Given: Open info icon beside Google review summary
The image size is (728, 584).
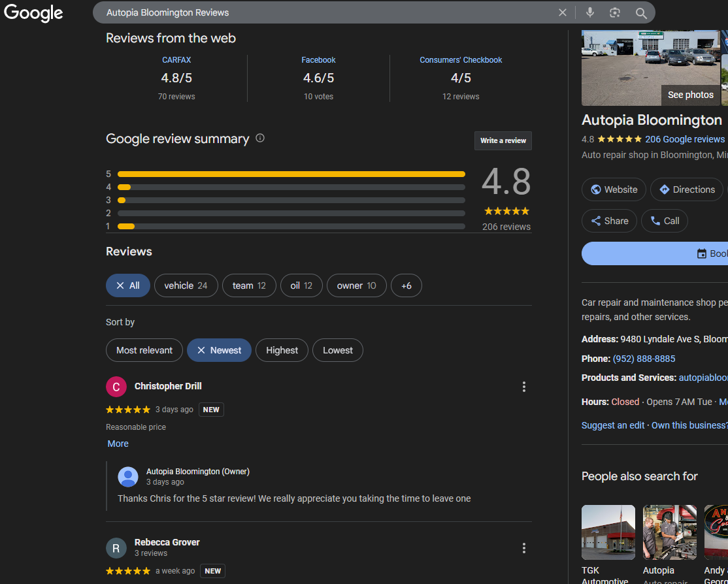Looking at the screenshot, I should pyautogui.click(x=260, y=138).
